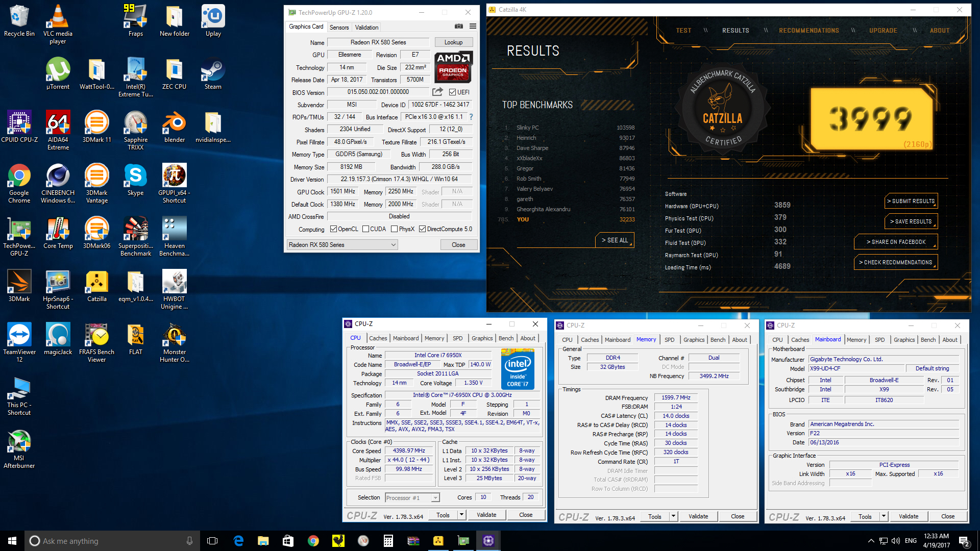This screenshot has width=980, height=551.
Task: Launch MSI Afterburner desktop shortcut
Action: [x=19, y=449]
